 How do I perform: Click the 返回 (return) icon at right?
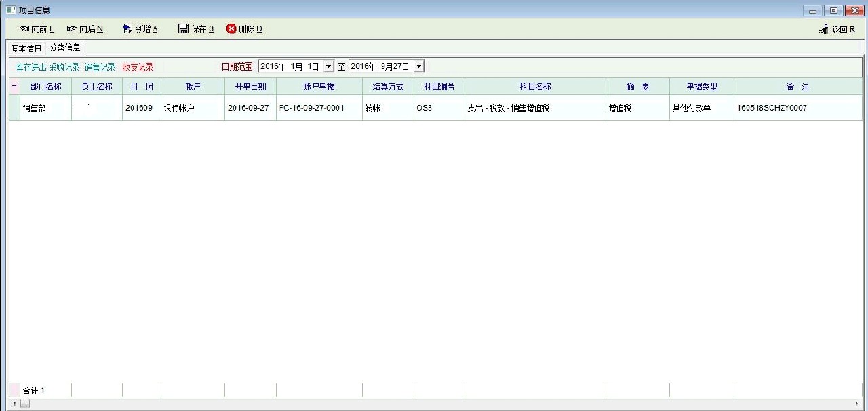824,29
